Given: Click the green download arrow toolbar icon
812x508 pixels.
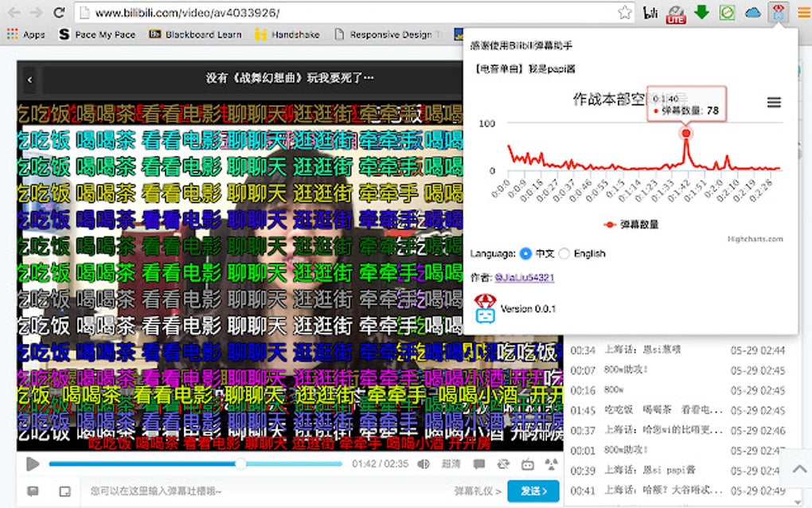Looking at the screenshot, I should [701, 10].
